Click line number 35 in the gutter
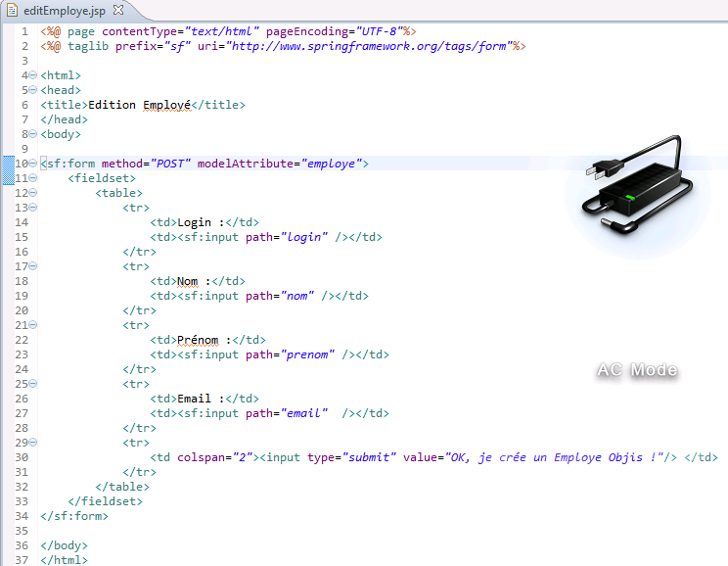The height and width of the screenshot is (566, 728). click(x=22, y=531)
